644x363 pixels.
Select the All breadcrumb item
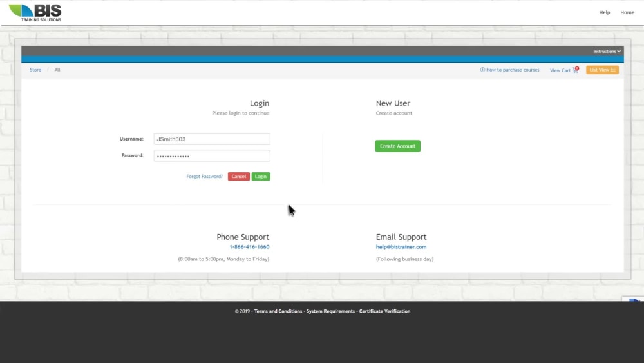click(x=57, y=70)
